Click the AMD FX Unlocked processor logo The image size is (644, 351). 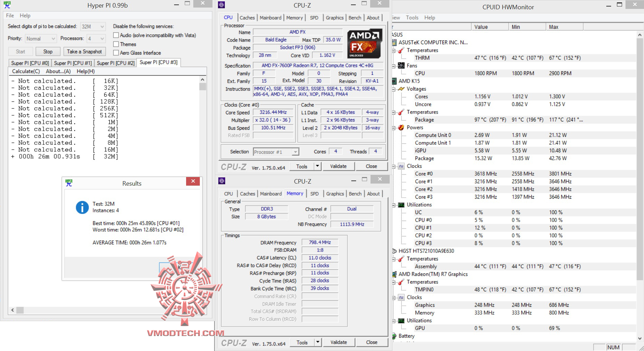[x=365, y=44]
